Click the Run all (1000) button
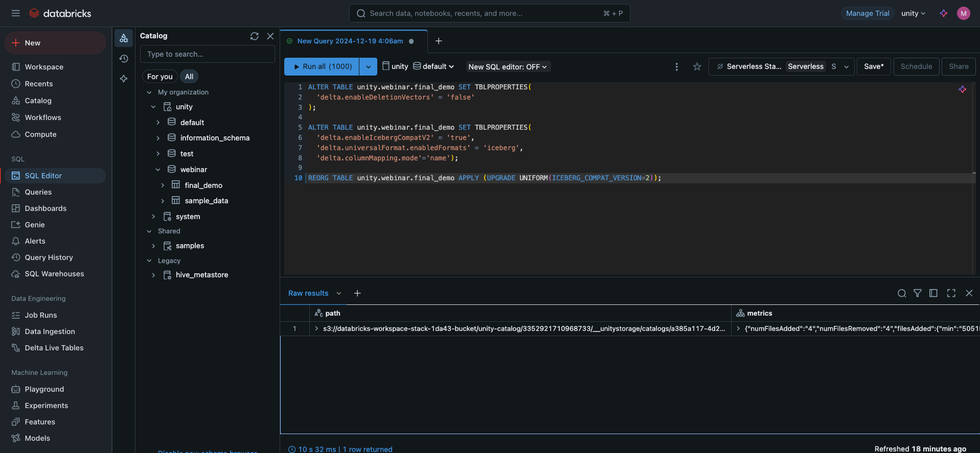The height and width of the screenshot is (453, 980). pyautogui.click(x=322, y=67)
